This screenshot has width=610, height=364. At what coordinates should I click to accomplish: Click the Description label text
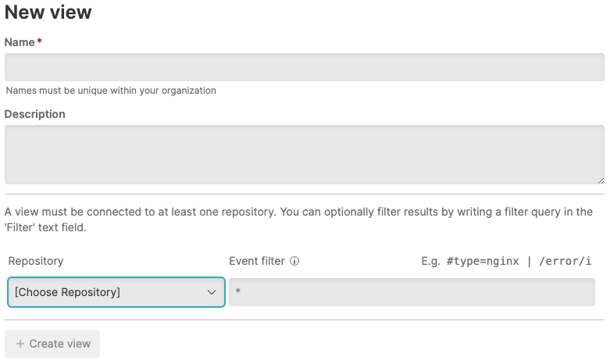pos(35,114)
